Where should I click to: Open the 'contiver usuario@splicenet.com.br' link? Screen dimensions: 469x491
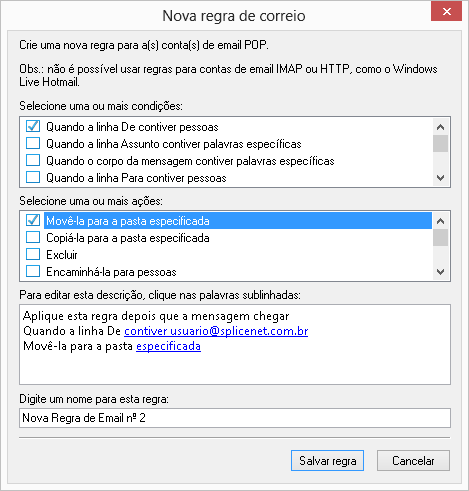point(216,331)
